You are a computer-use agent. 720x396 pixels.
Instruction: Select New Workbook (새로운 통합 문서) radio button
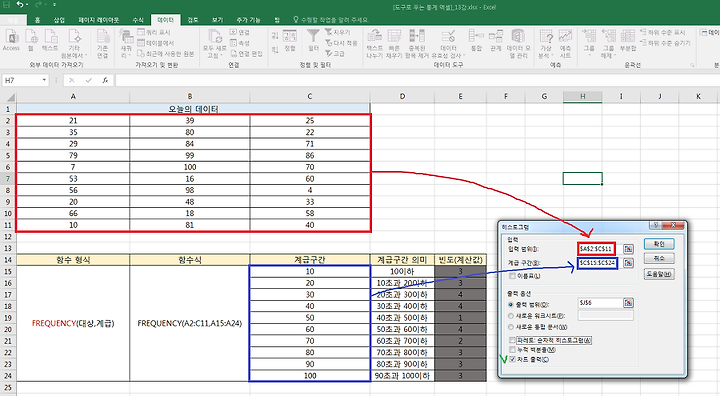click(511, 327)
